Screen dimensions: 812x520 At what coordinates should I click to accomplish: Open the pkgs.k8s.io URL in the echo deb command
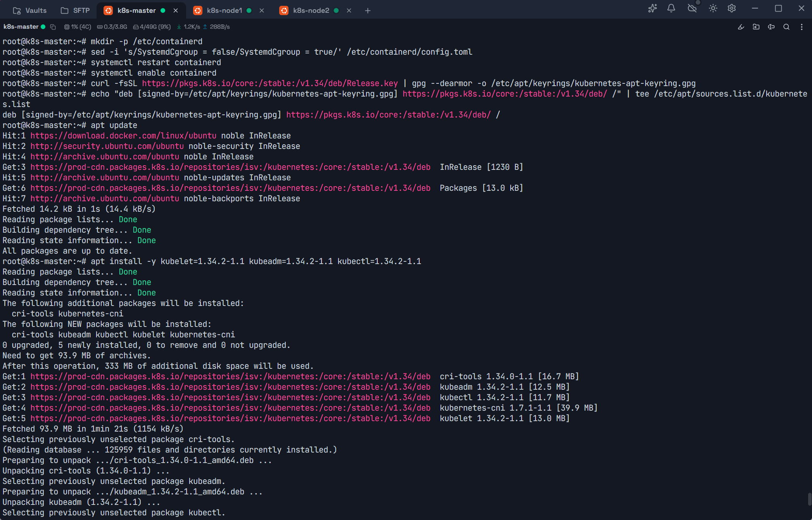[505, 94]
